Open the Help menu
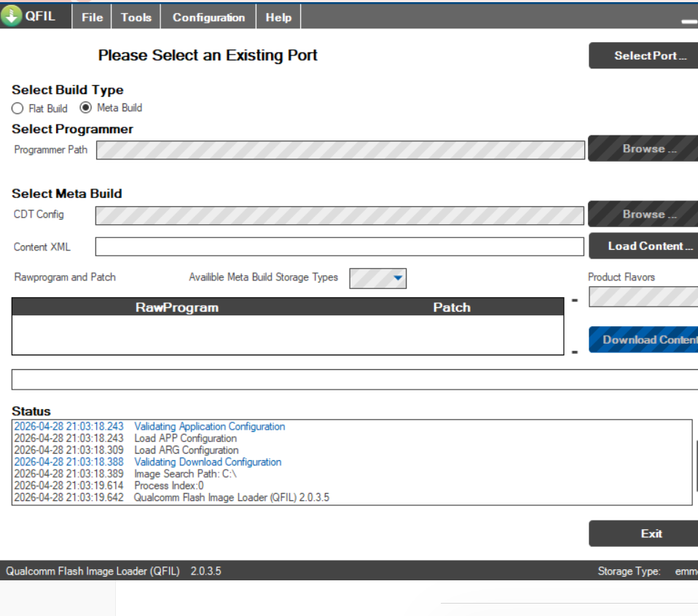 coord(278,17)
